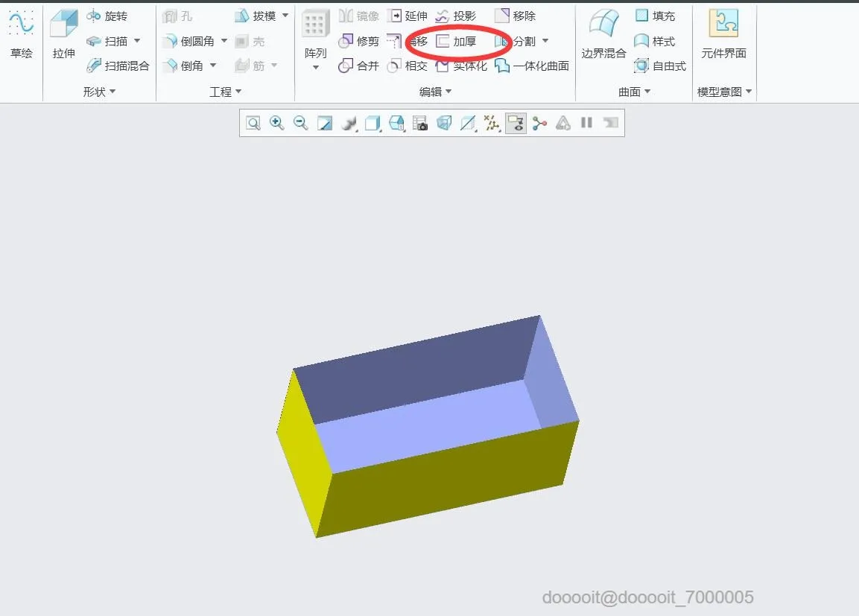
Task: Click the 移除 remove tool
Action: [515, 16]
